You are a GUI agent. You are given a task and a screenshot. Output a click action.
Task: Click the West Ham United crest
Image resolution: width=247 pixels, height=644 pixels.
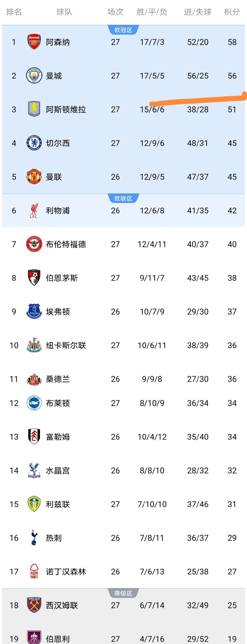(34, 605)
